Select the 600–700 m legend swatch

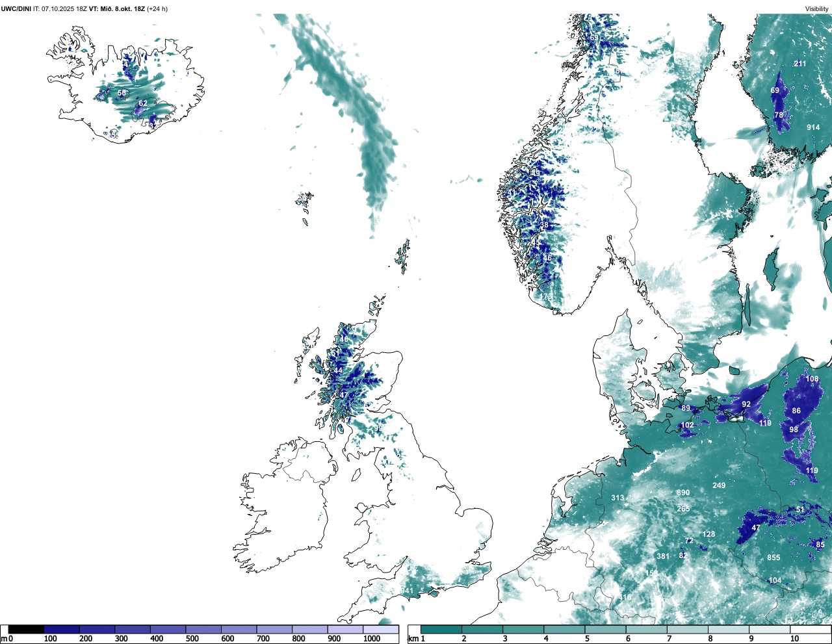239,629
